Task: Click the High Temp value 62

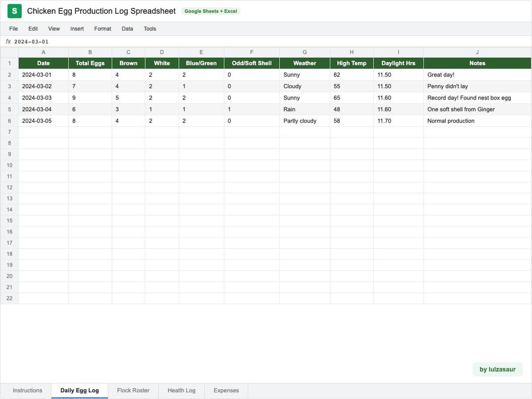Action: [x=352, y=75]
